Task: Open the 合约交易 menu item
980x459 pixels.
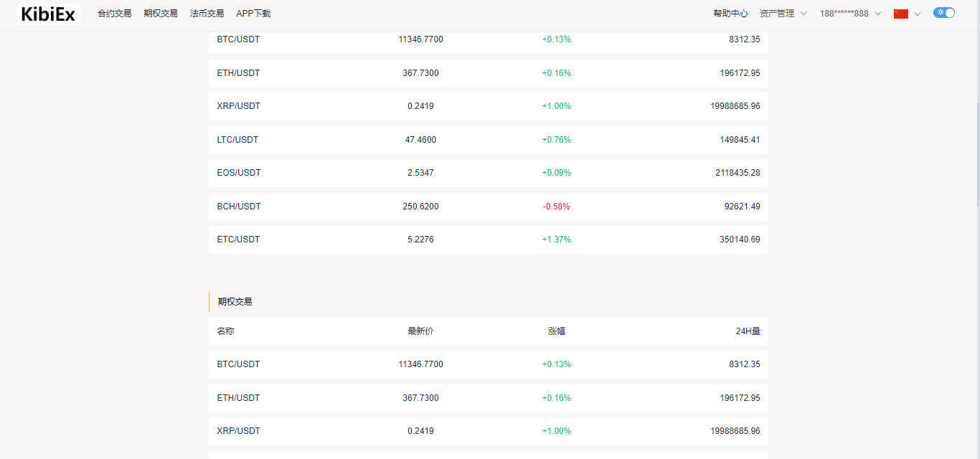Action: pos(115,14)
